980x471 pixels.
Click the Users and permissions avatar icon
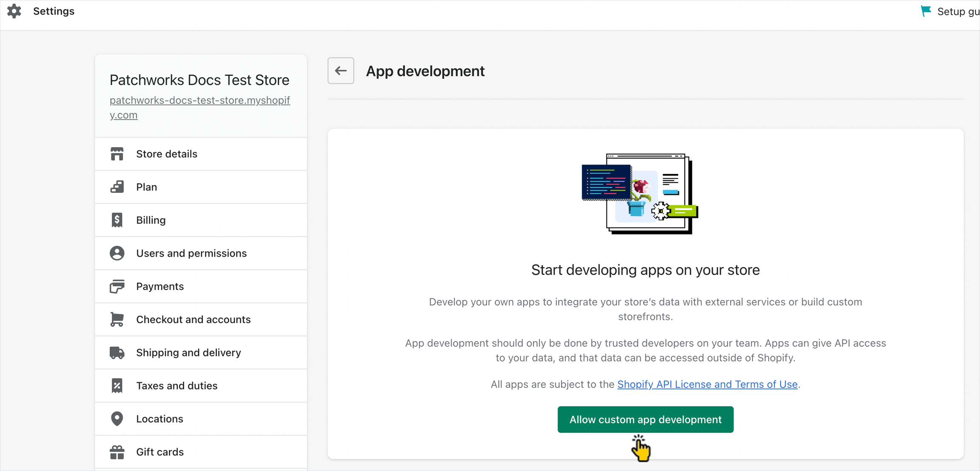click(117, 253)
